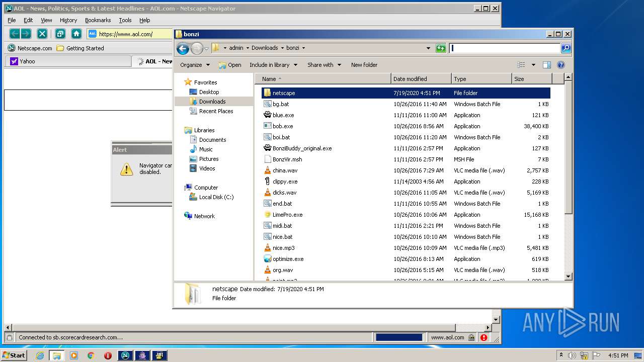644x362 pixels.
Task: Open the Netscape Edit menu
Action: 28,20
